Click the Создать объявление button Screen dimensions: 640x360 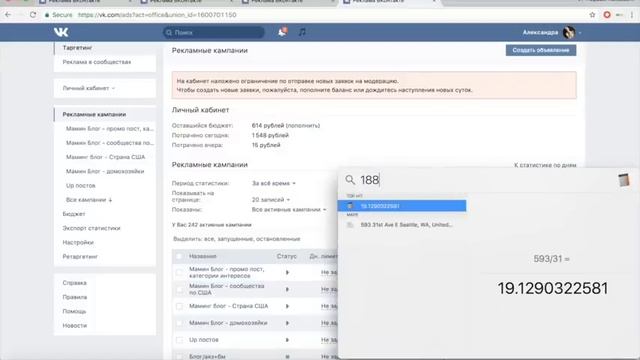pyautogui.click(x=541, y=50)
